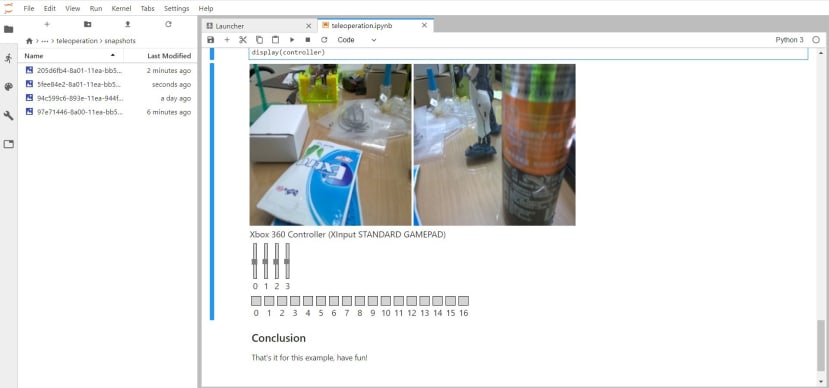Click the New Launcher plus icon in file browser

47,24
